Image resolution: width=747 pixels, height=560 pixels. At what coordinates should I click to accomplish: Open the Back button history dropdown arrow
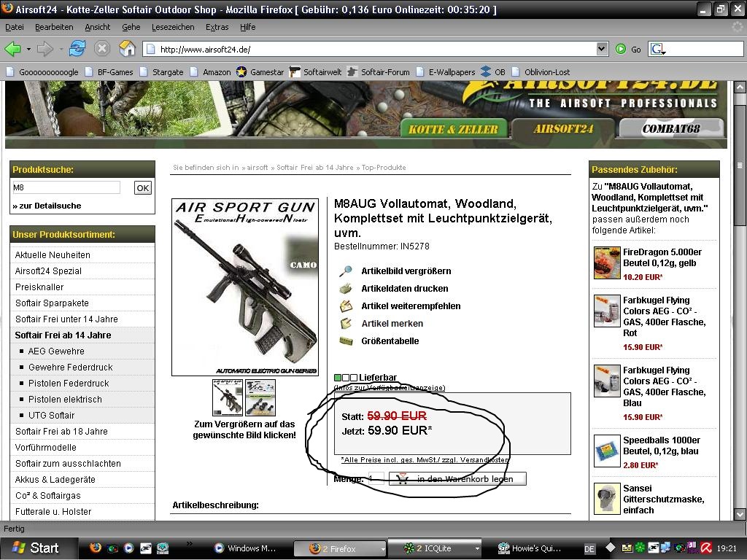point(28,49)
